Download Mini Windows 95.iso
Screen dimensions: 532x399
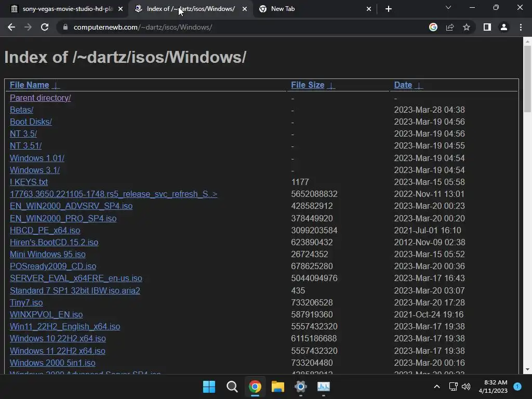coord(48,254)
